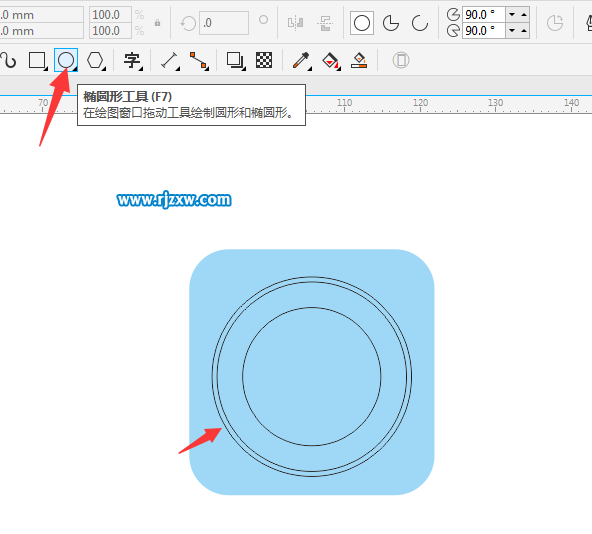592x534 pixels.
Task: Toggle the lock ratio padlock
Action: point(157,23)
